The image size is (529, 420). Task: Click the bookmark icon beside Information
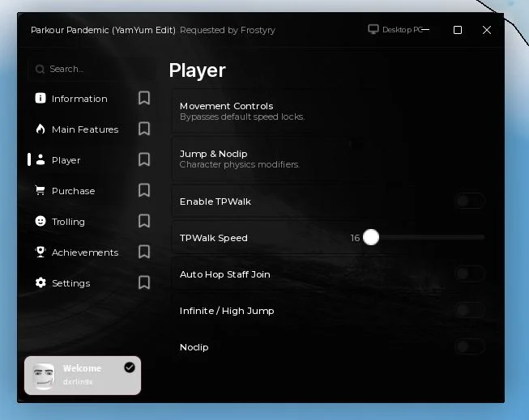(144, 99)
